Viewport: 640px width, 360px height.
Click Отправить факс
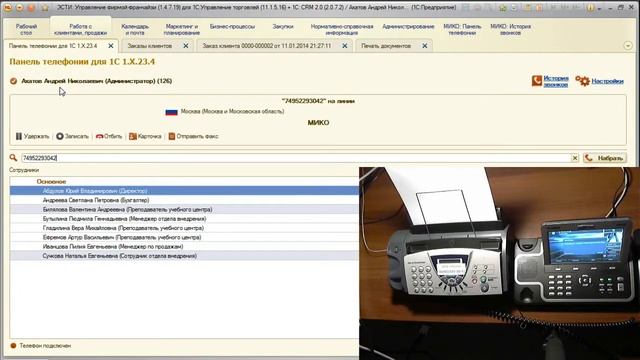pyautogui.click(x=193, y=136)
